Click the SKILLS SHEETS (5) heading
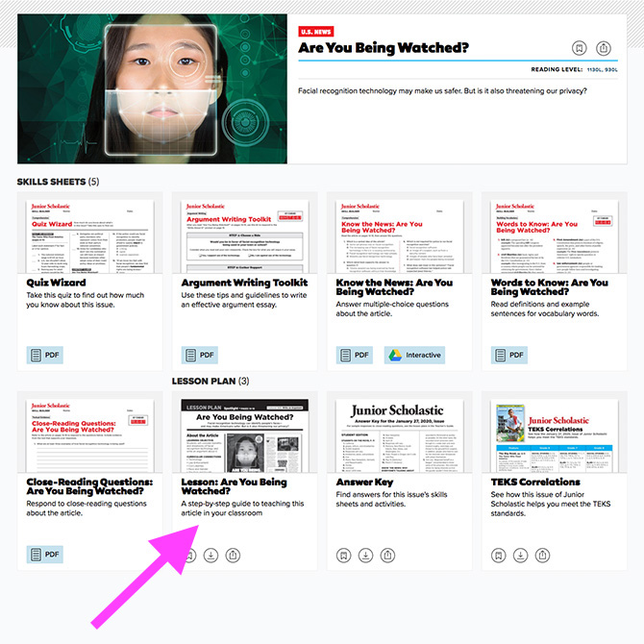Viewport: 644px width, 644px height. (58, 182)
